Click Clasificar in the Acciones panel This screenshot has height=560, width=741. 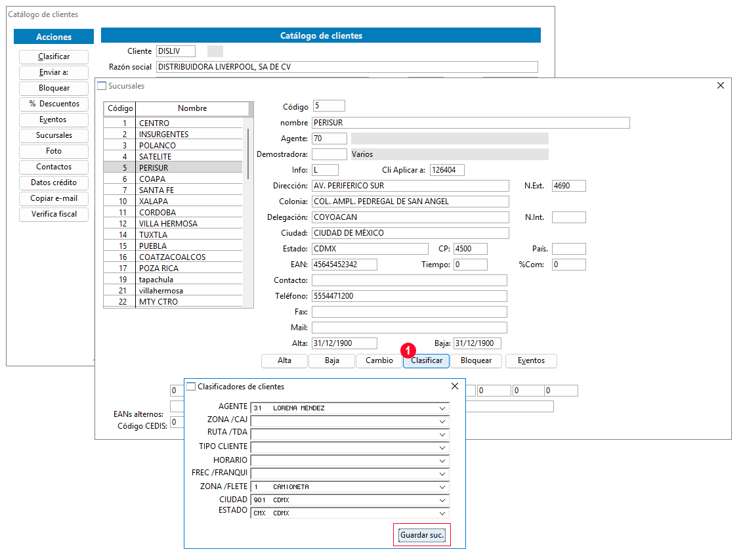click(x=54, y=56)
